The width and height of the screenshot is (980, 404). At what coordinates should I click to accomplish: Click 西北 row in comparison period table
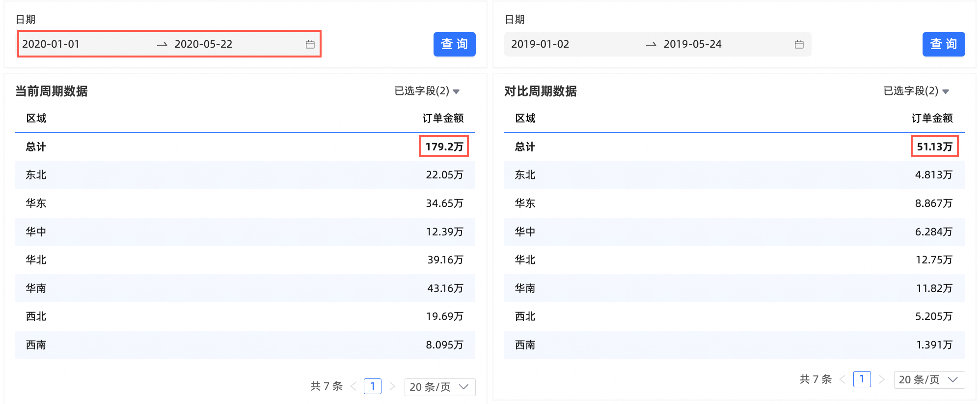click(735, 317)
